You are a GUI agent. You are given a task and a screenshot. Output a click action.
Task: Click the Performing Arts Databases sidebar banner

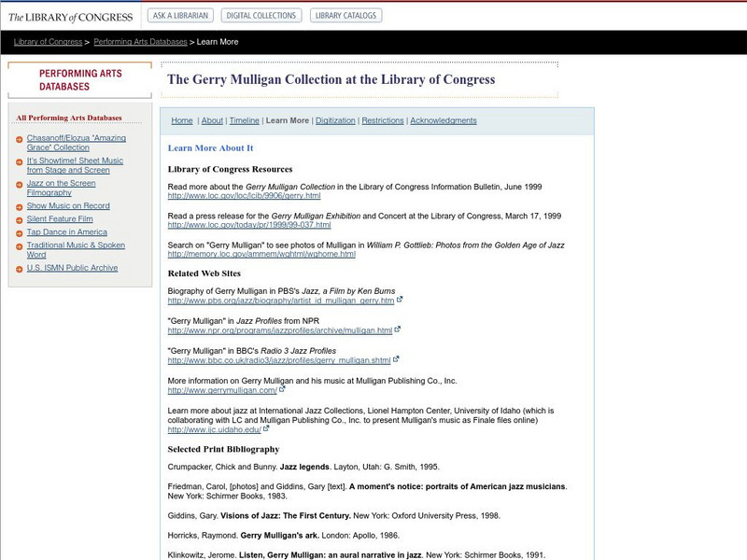pyautogui.click(x=79, y=79)
